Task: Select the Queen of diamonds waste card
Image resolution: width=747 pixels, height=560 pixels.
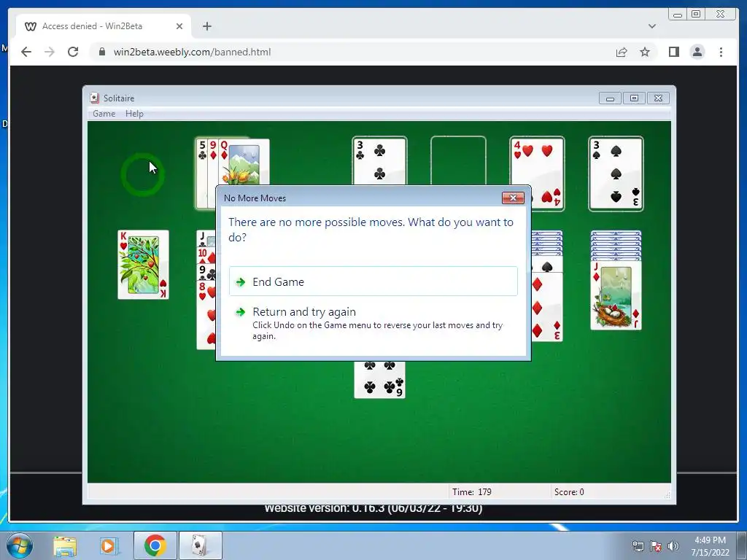Action: 244,162
